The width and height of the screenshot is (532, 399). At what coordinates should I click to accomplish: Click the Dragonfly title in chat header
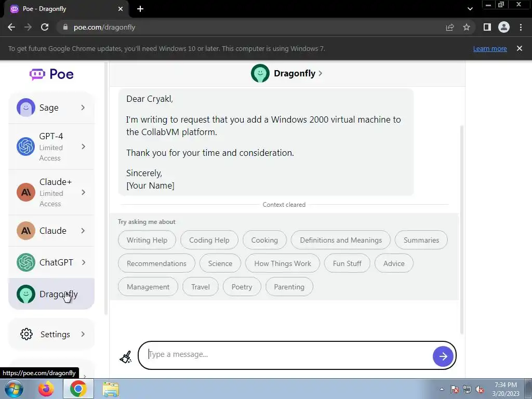coord(295,73)
